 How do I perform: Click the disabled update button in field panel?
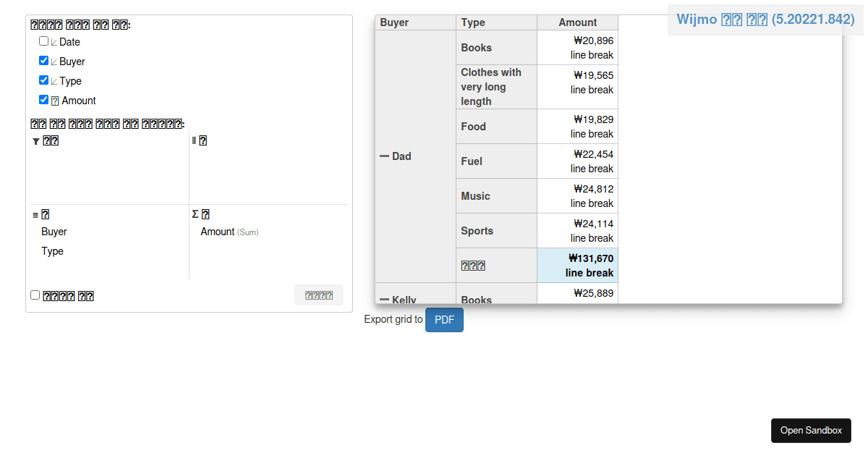(x=319, y=295)
